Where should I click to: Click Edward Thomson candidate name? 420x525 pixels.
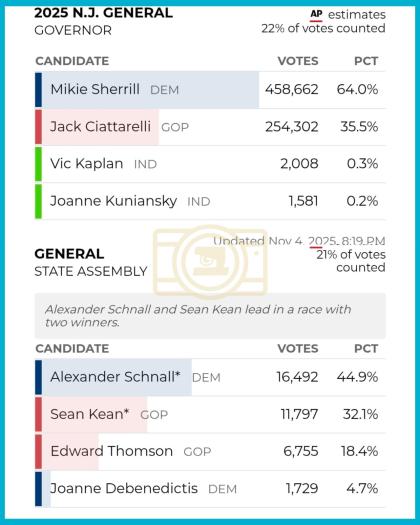(x=112, y=451)
